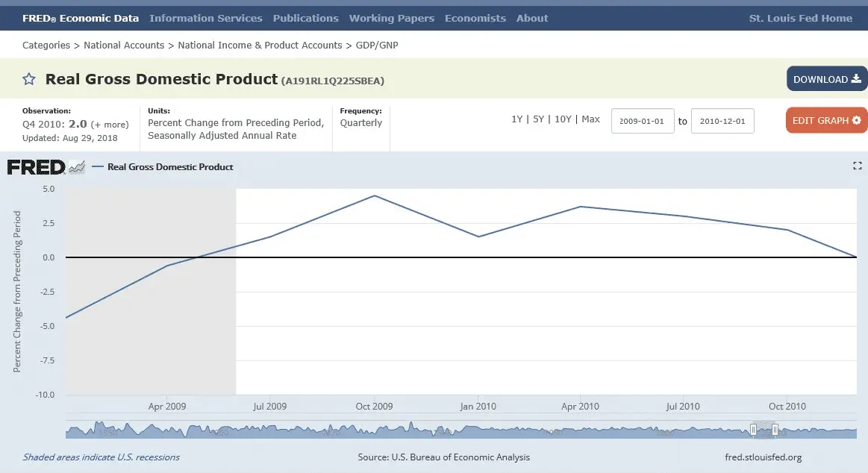The width and height of the screenshot is (868, 473).
Task: Click the right range slider handle
Action: point(775,430)
